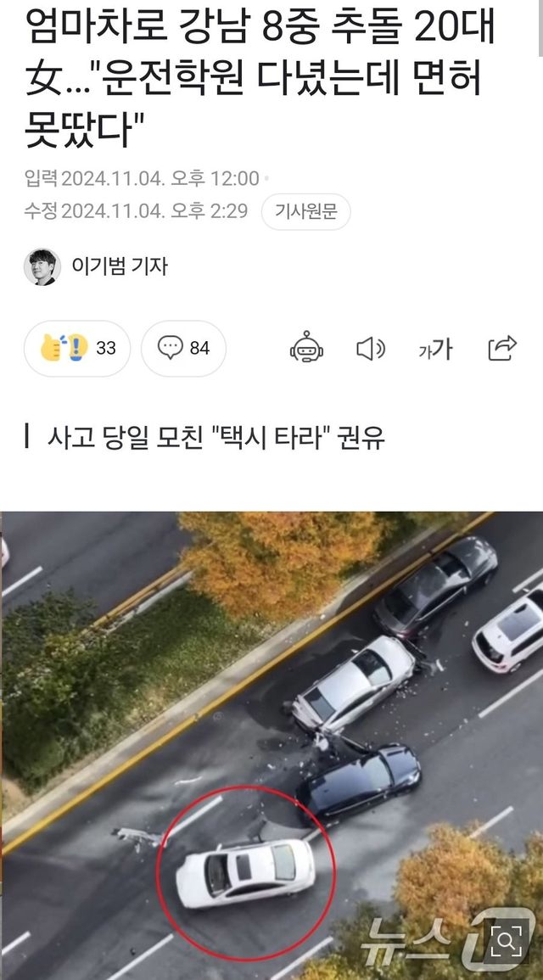Play article audio with speaker icon
The height and width of the screenshot is (980, 543).
[371, 349]
